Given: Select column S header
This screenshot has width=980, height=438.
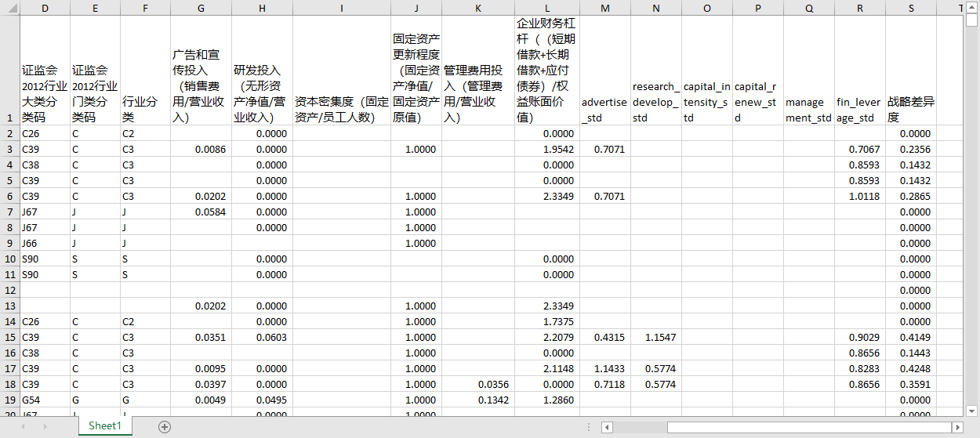Looking at the screenshot, I should 911,8.
